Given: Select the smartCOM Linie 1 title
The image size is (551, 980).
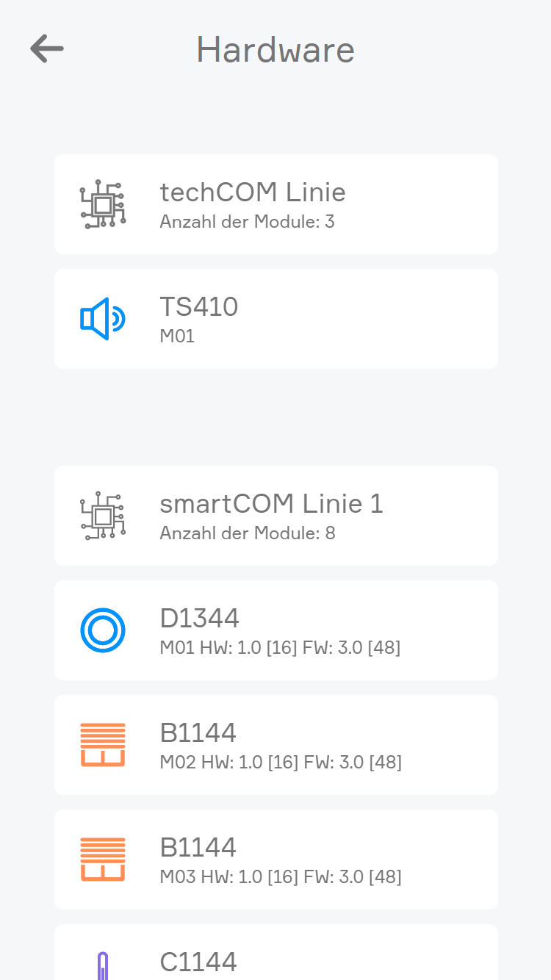Looking at the screenshot, I should 271,504.
